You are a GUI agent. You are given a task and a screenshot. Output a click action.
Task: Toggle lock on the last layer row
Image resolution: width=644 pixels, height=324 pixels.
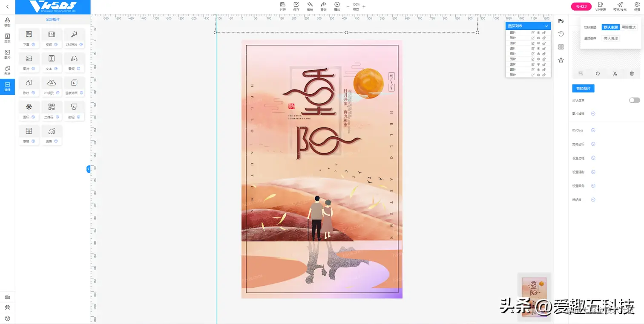point(544,75)
